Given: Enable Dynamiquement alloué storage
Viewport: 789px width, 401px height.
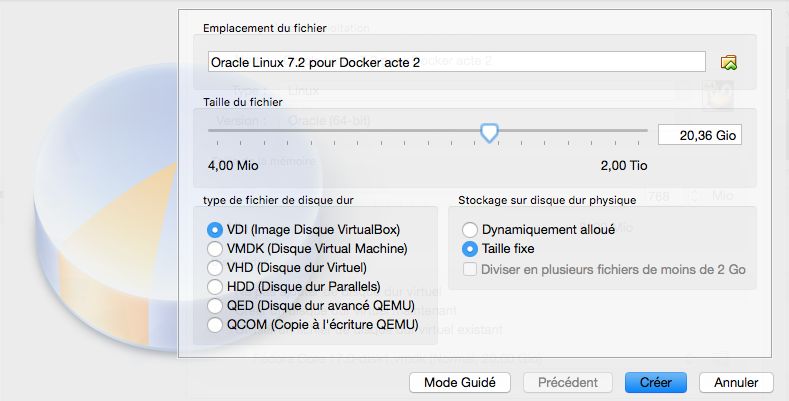Looking at the screenshot, I should pyautogui.click(x=470, y=230).
